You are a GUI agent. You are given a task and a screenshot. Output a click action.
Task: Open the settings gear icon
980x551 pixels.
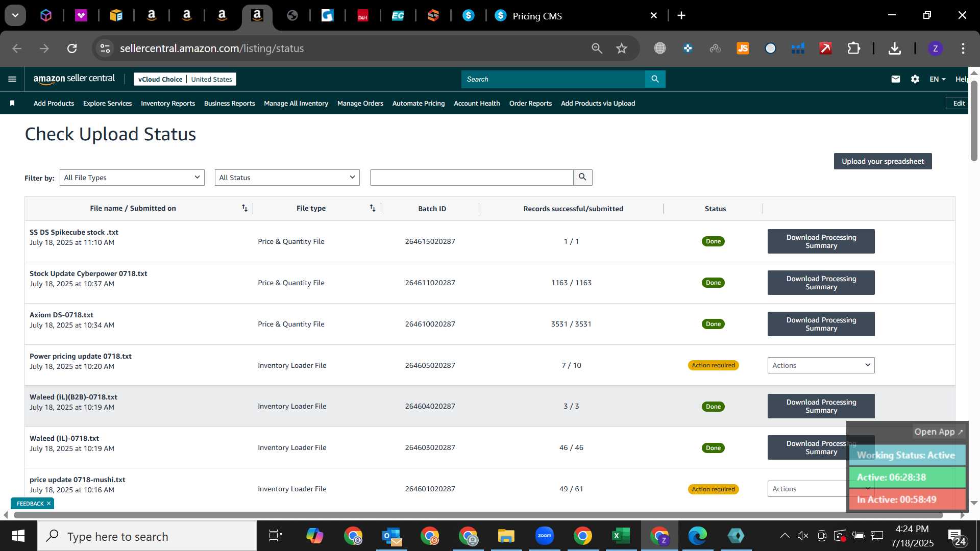[x=915, y=79]
